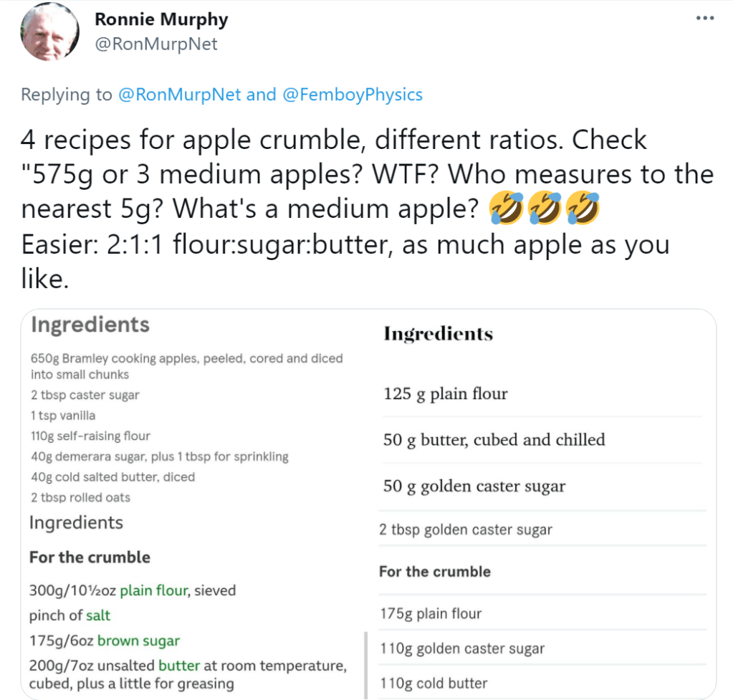
Task: Click Ronnie Murphy's profile avatar
Action: [x=50, y=32]
